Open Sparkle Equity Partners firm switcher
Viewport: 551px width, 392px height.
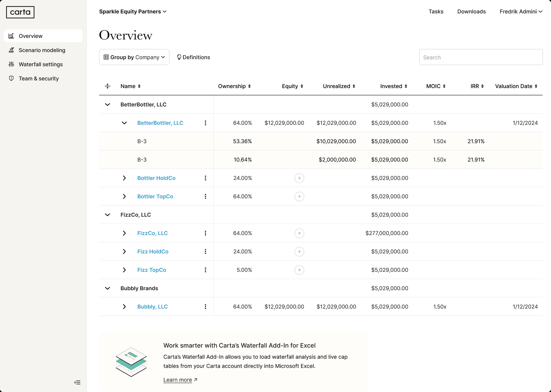pyautogui.click(x=133, y=11)
